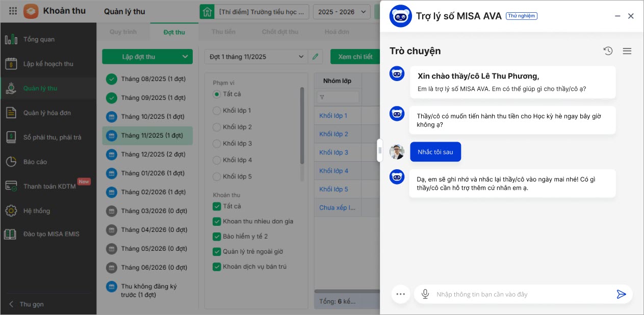
Task: Toggle Quản lý trẻ ngoài giờ checkbox
Action: tap(217, 252)
